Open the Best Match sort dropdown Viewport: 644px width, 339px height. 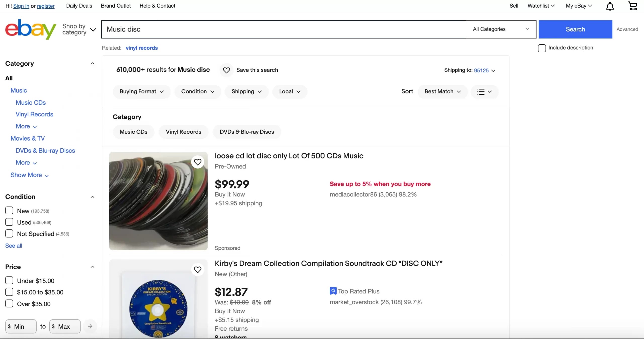[442, 91]
